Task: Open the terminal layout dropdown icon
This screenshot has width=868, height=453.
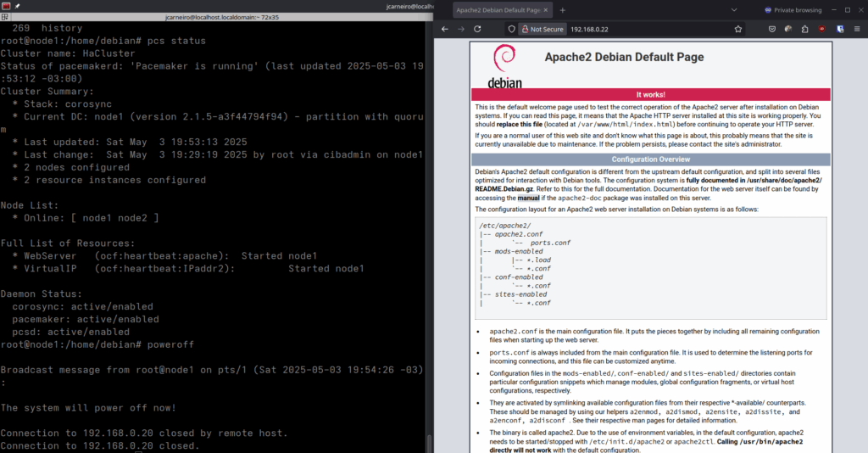Action: 4,17
